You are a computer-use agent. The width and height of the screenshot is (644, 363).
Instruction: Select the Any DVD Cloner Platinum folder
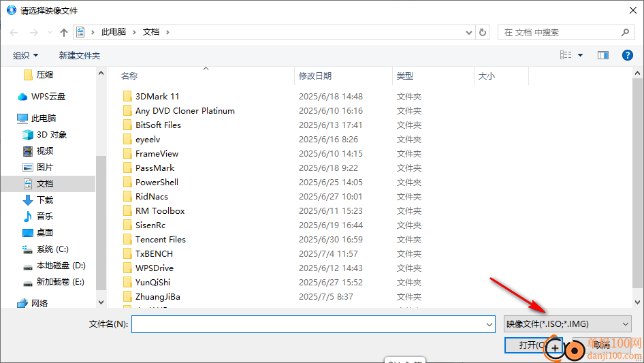pos(184,110)
